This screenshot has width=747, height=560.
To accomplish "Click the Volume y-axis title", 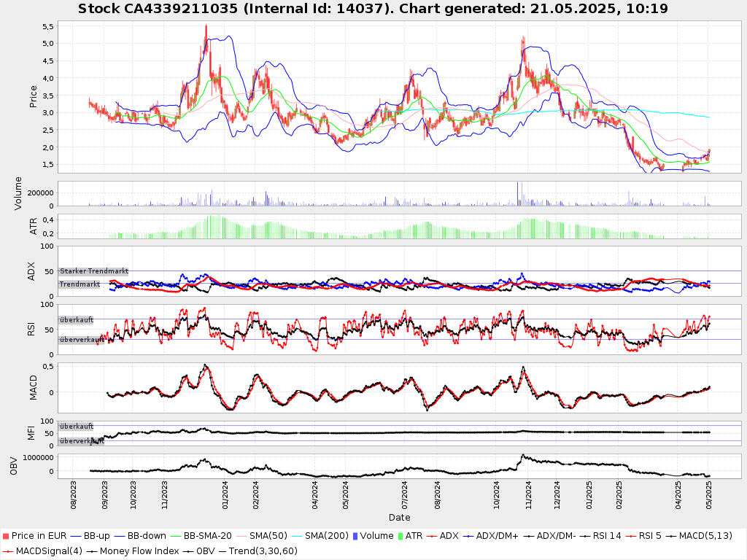I will (18, 193).
